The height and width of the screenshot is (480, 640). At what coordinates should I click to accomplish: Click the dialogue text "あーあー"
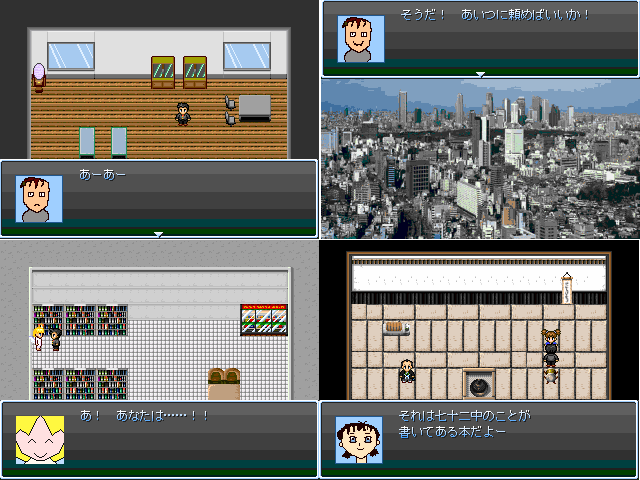(x=103, y=175)
